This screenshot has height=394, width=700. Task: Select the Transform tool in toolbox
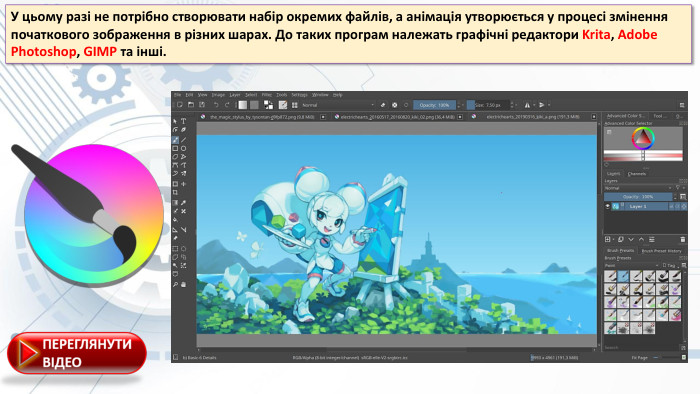click(x=175, y=184)
